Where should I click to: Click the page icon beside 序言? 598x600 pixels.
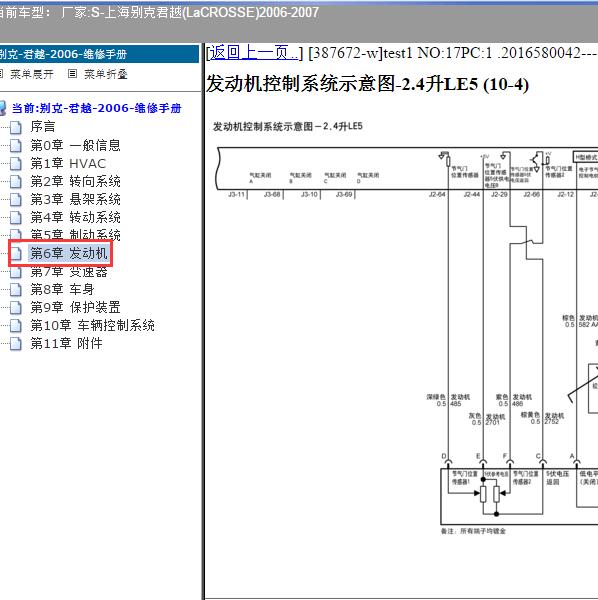tap(16, 127)
